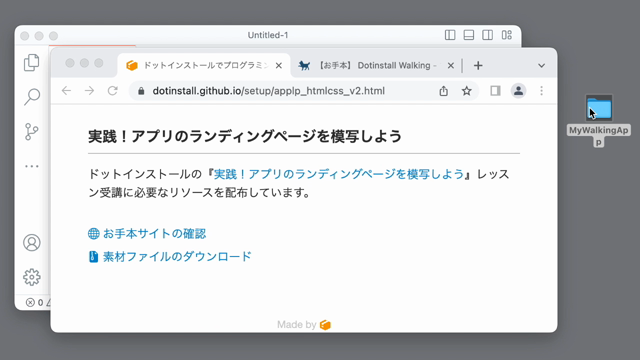The height and width of the screenshot is (360, 640).
Task: Close the Dotinstall Walking tab
Action: 451,65
